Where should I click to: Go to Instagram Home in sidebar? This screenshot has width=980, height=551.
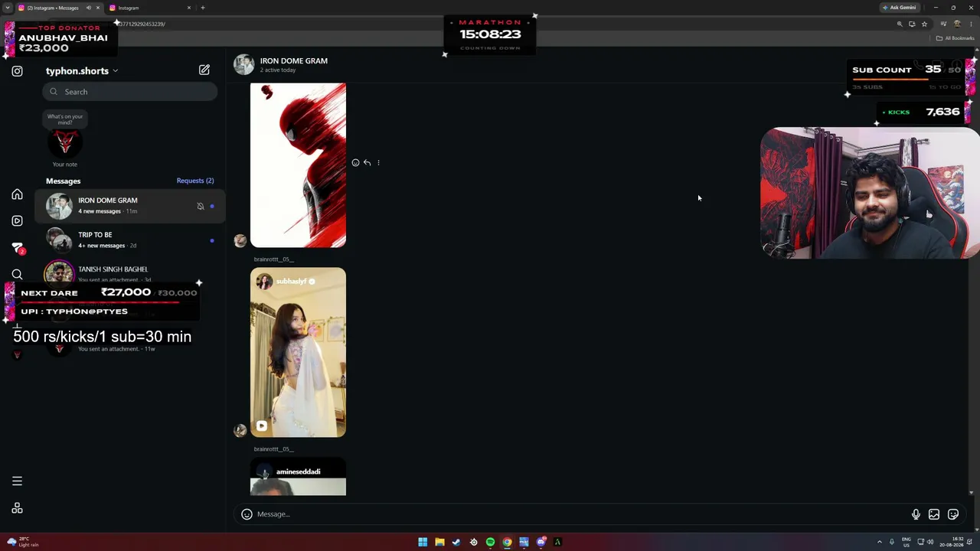17,194
